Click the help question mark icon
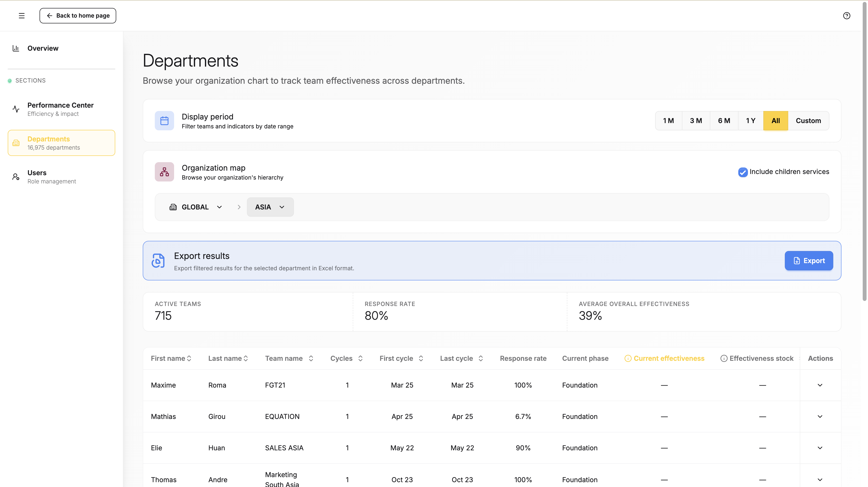Screen dimensions: 868x487 [847, 15]
